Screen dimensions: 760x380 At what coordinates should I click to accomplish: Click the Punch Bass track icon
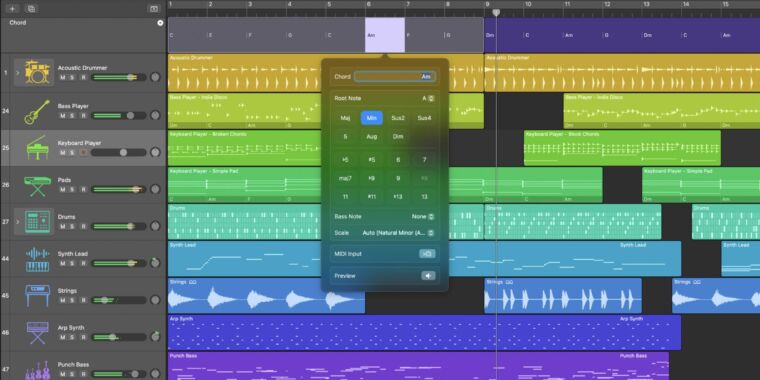point(37,370)
